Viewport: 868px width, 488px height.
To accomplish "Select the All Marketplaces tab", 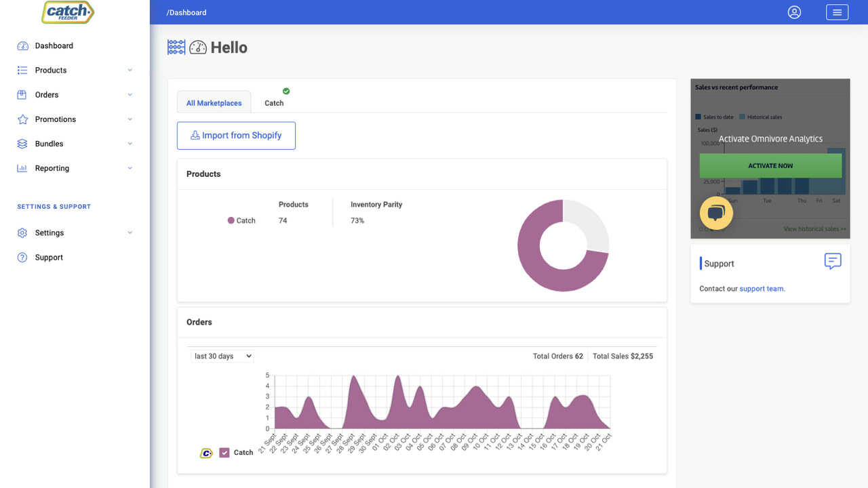I will [214, 102].
